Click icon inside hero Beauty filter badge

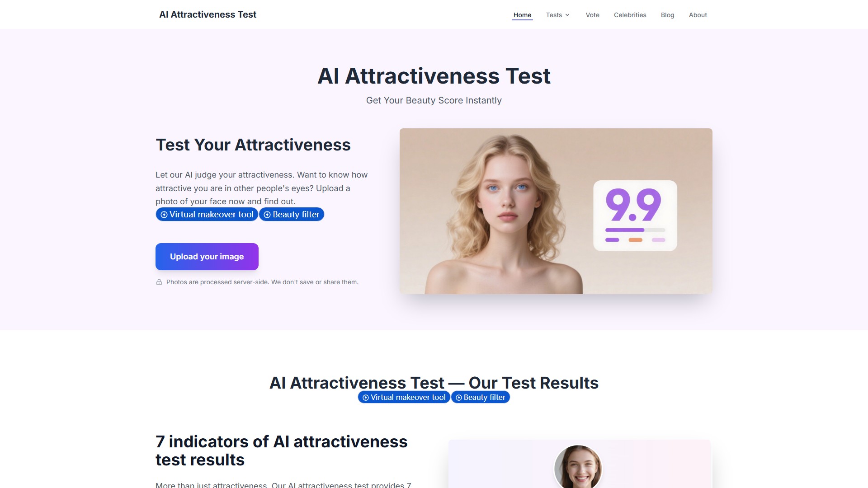267,215
